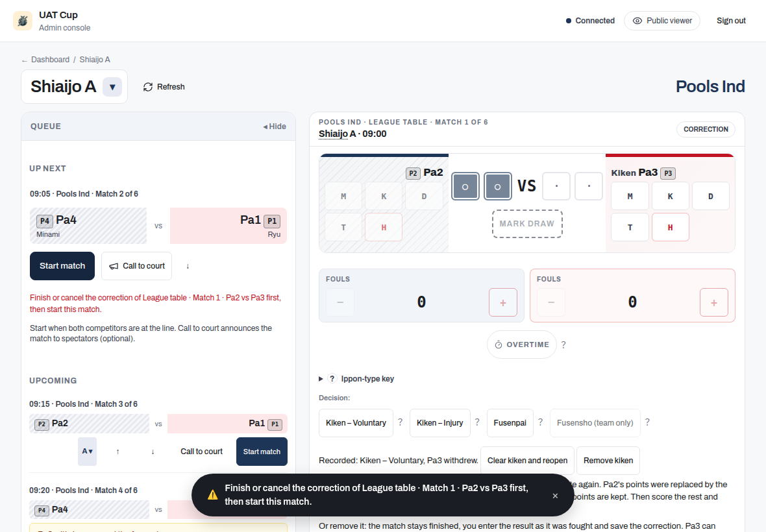Image resolution: width=766 pixels, height=532 pixels.
Task: Move Match 3 of 6 down
Action: [153, 452]
